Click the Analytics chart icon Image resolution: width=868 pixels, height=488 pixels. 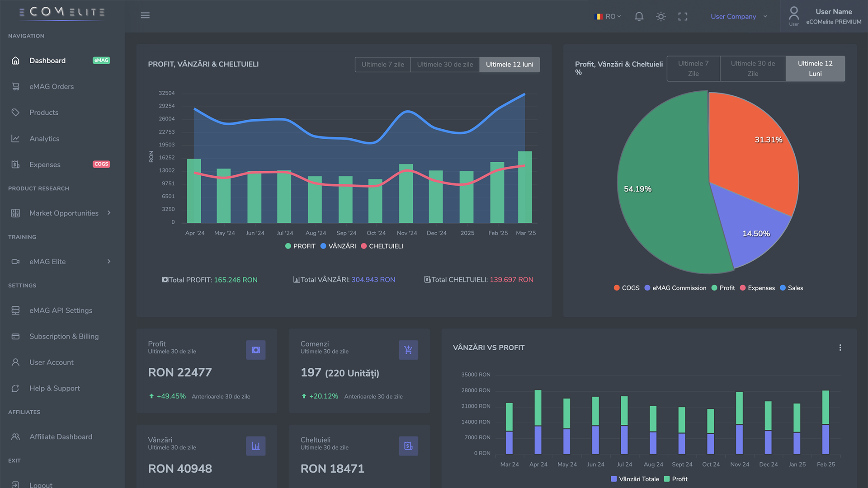coord(15,139)
